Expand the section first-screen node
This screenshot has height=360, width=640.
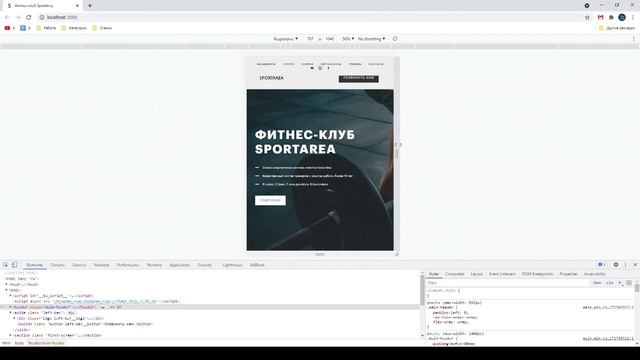11,336
